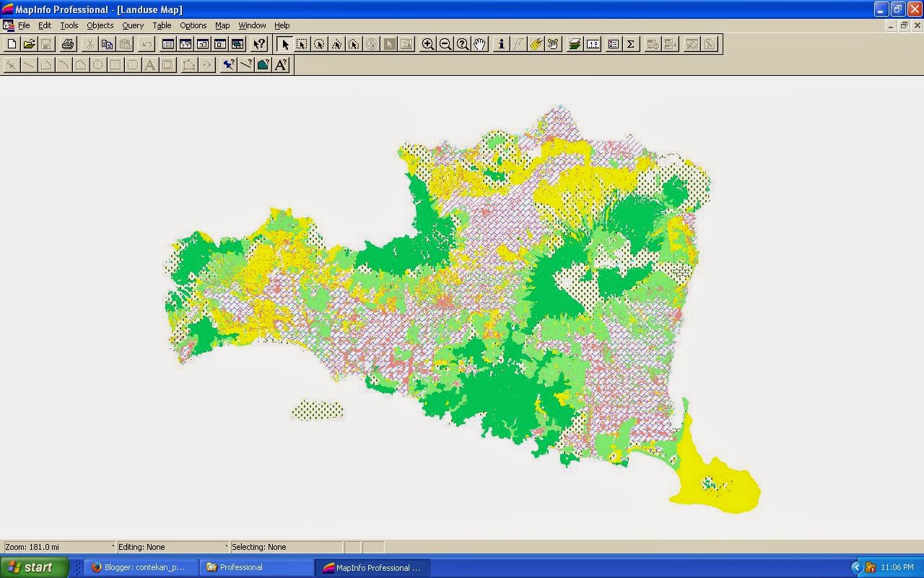Viewport: 924px width, 578px height.
Task: Pick the Ruler distance tool
Action: tap(593, 44)
